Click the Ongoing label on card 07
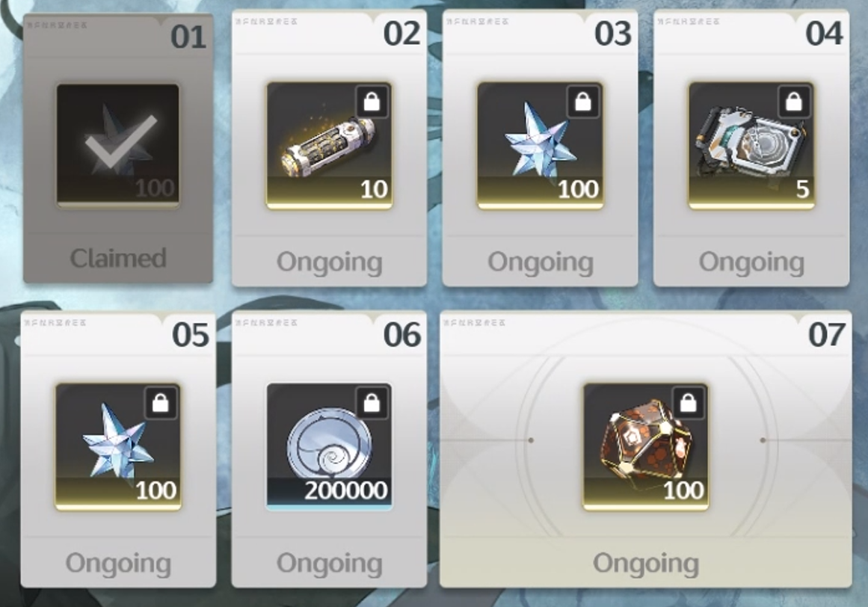Screen dimensions: 868x607 tap(646, 564)
